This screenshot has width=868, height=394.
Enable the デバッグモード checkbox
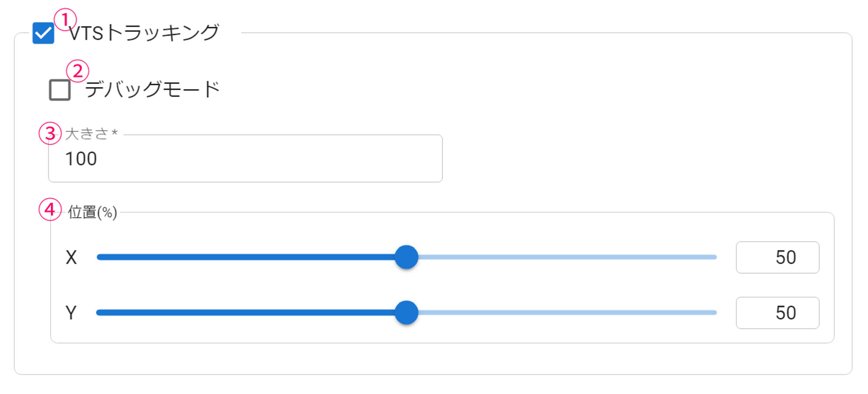[x=60, y=90]
